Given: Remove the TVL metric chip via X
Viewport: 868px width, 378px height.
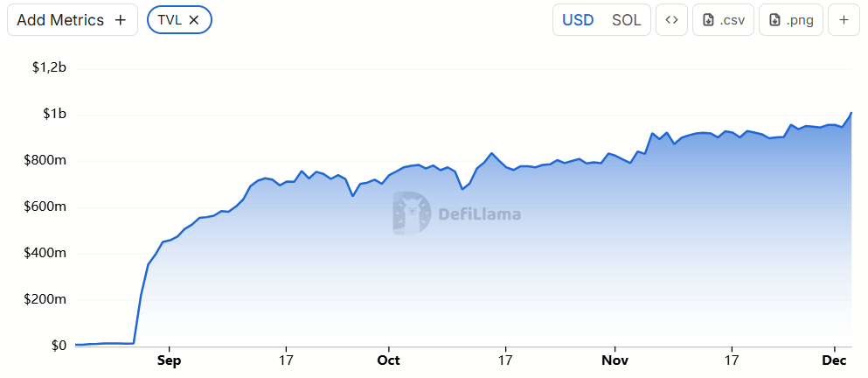Looking at the screenshot, I should click(194, 19).
